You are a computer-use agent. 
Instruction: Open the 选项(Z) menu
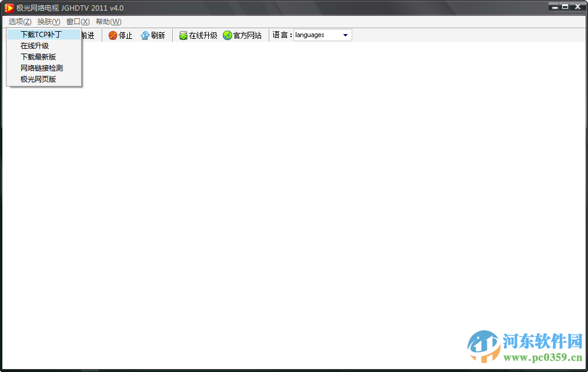tap(20, 22)
